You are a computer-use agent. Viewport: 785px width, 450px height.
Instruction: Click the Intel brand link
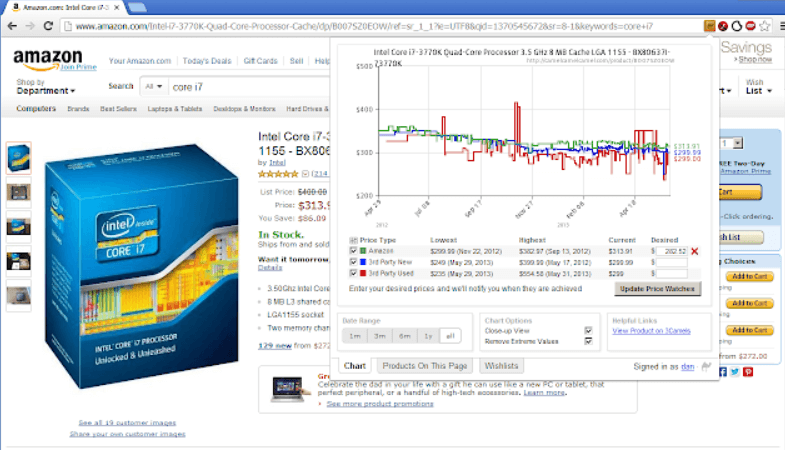click(x=277, y=162)
